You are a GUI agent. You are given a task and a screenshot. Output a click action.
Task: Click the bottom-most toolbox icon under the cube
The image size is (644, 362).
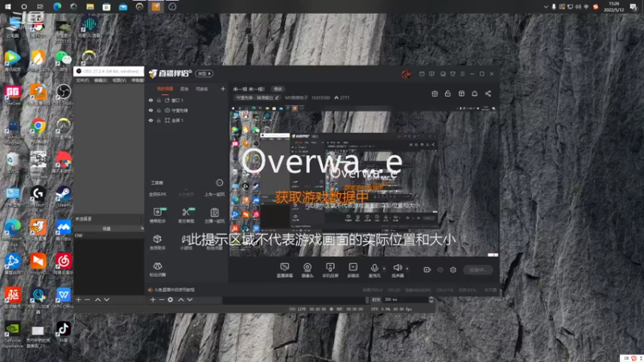click(x=157, y=266)
